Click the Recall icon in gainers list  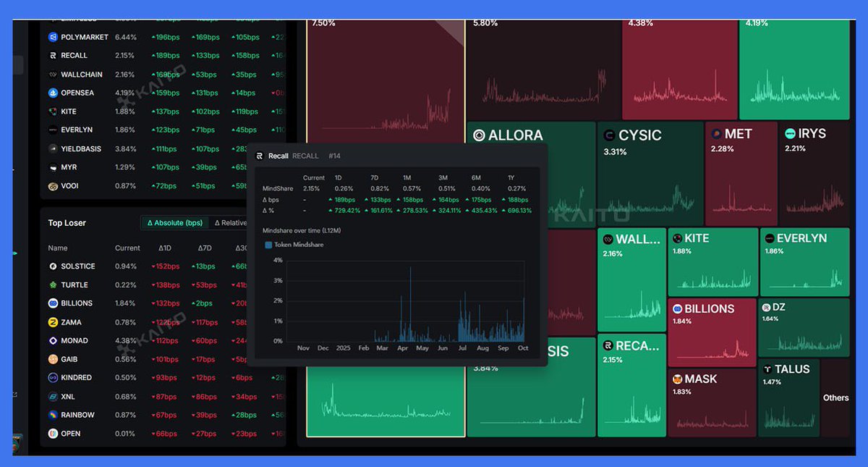coord(53,56)
